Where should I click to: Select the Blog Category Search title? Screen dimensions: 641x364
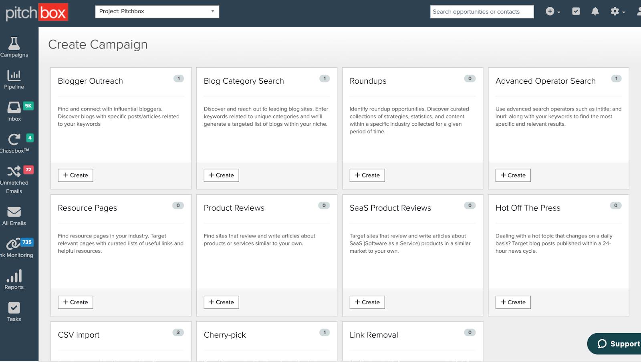pos(244,81)
